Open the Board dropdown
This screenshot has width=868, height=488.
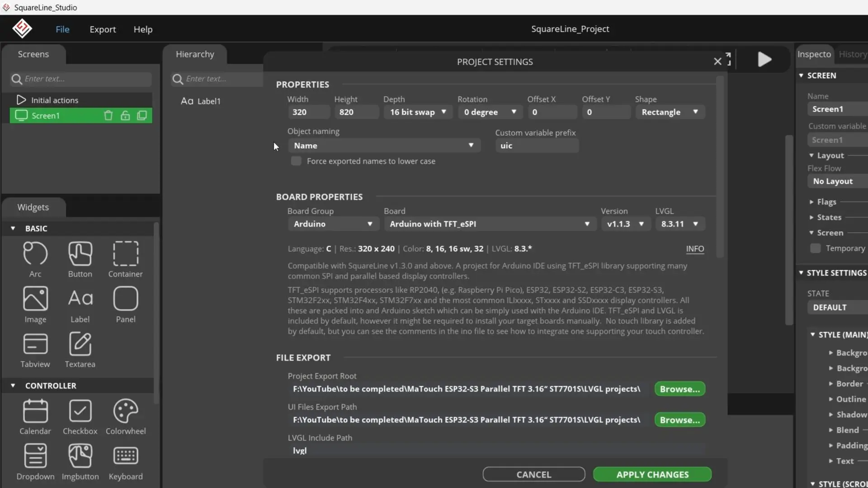pyautogui.click(x=490, y=224)
